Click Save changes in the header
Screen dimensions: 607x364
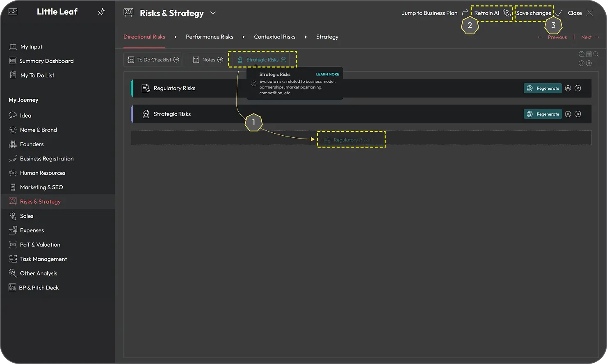click(x=533, y=13)
